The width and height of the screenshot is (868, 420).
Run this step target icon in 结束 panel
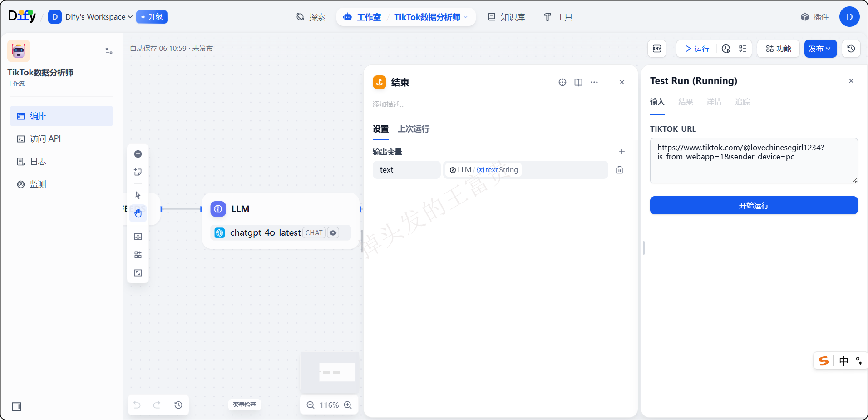(562, 82)
